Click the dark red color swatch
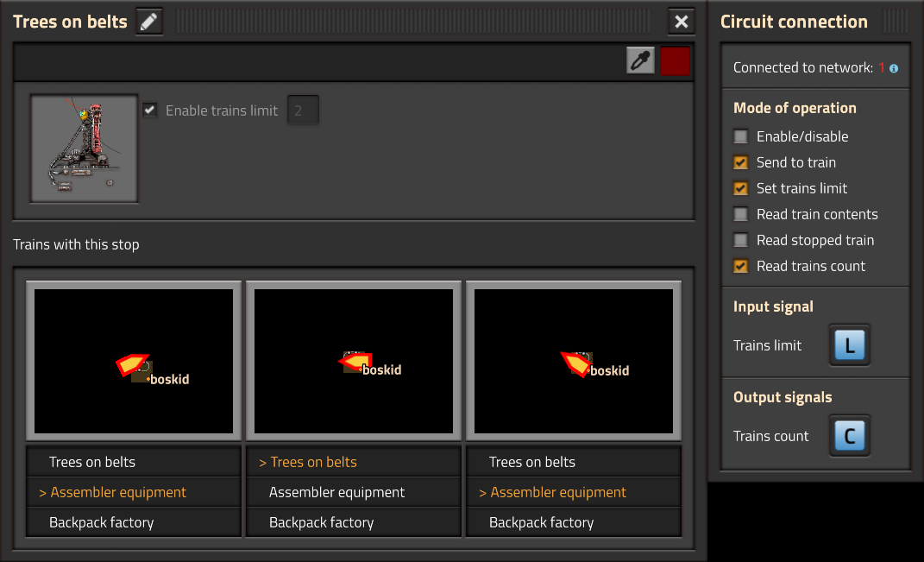The width and height of the screenshot is (924, 562). coord(675,61)
